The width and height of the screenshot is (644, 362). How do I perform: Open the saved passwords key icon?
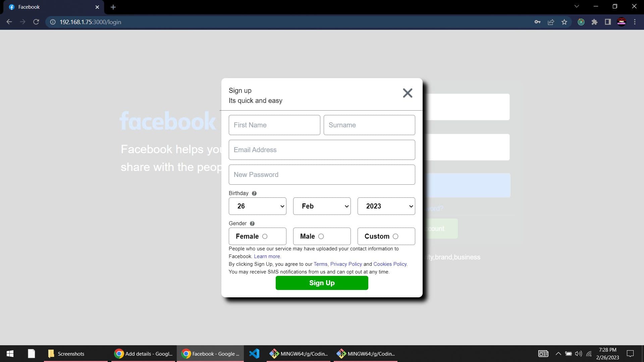tap(537, 22)
